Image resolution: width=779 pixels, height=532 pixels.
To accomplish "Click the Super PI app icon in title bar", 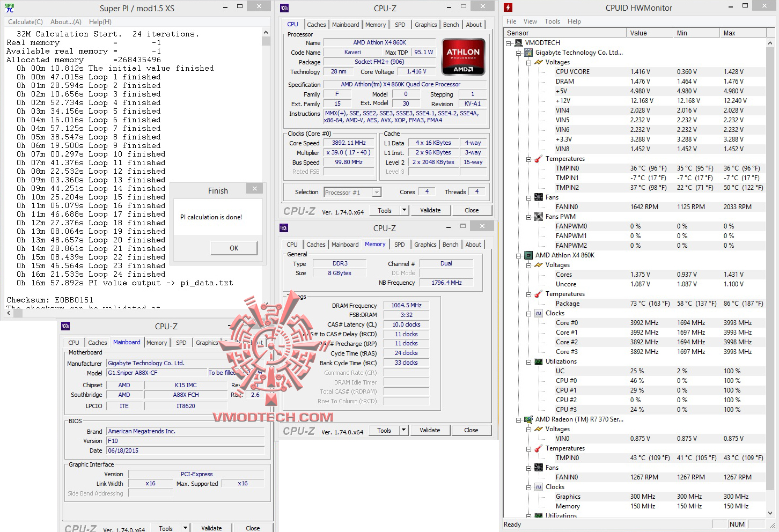I will click(x=10, y=8).
